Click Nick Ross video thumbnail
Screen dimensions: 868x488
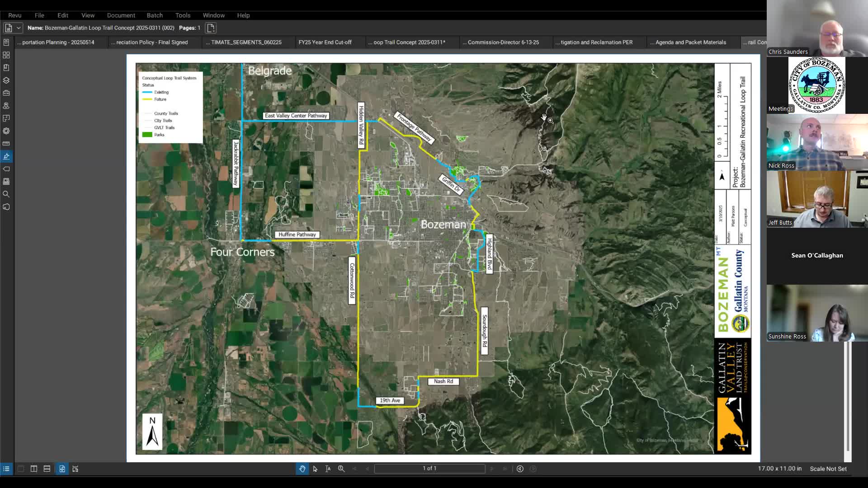[817, 142]
